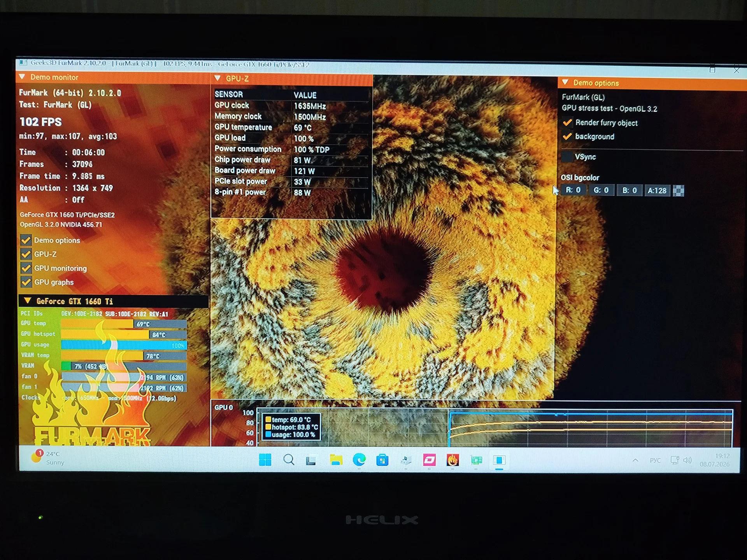The height and width of the screenshot is (560, 747).
Task: Open the volume tray icon
Action: click(x=687, y=460)
